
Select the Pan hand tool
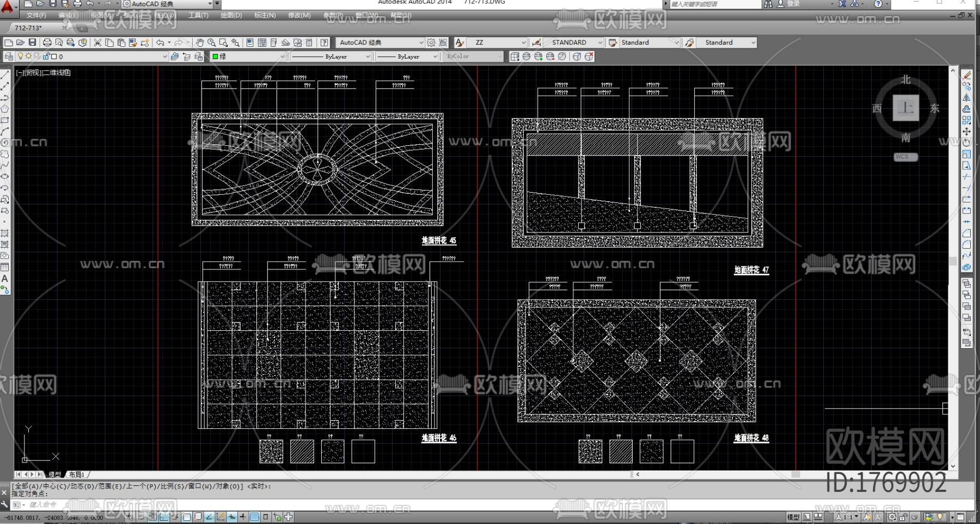pos(200,42)
